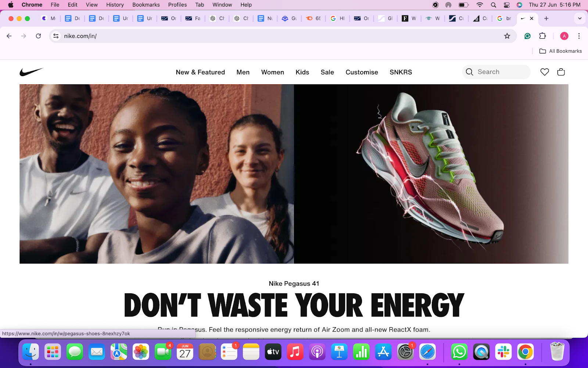Open Finder from the Dock
588x368 pixels.
coord(31,352)
